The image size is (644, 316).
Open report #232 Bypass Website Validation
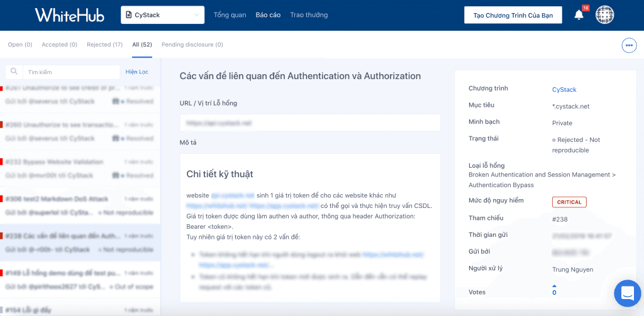[80, 168]
